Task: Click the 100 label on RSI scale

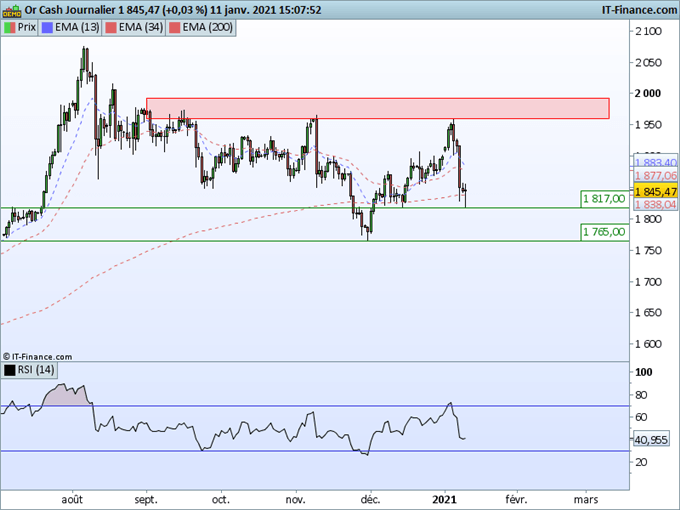Action: coord(644,372)
